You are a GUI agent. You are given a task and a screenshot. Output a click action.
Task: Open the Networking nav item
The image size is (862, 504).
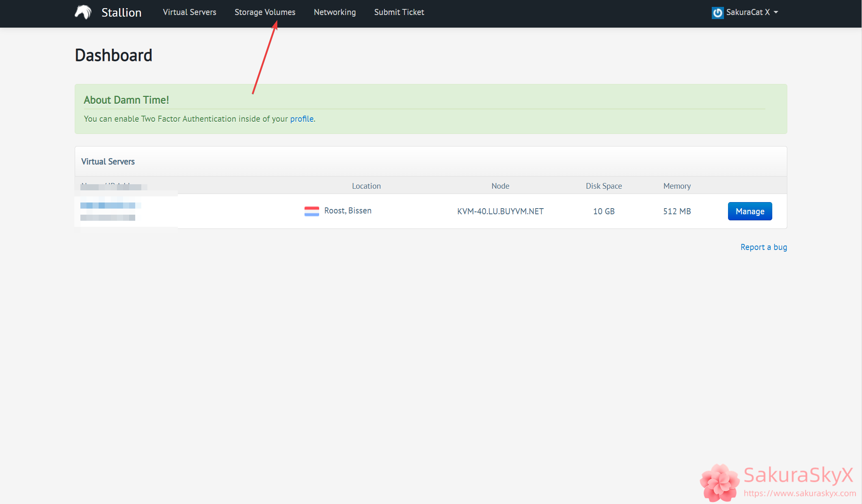[x=335, y=12]
